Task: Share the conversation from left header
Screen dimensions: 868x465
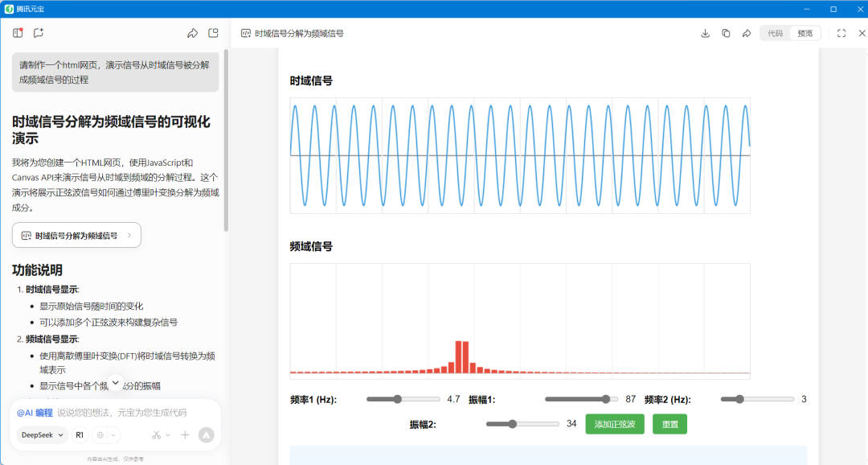Action: pyautogui.click(x=192, y=33)
